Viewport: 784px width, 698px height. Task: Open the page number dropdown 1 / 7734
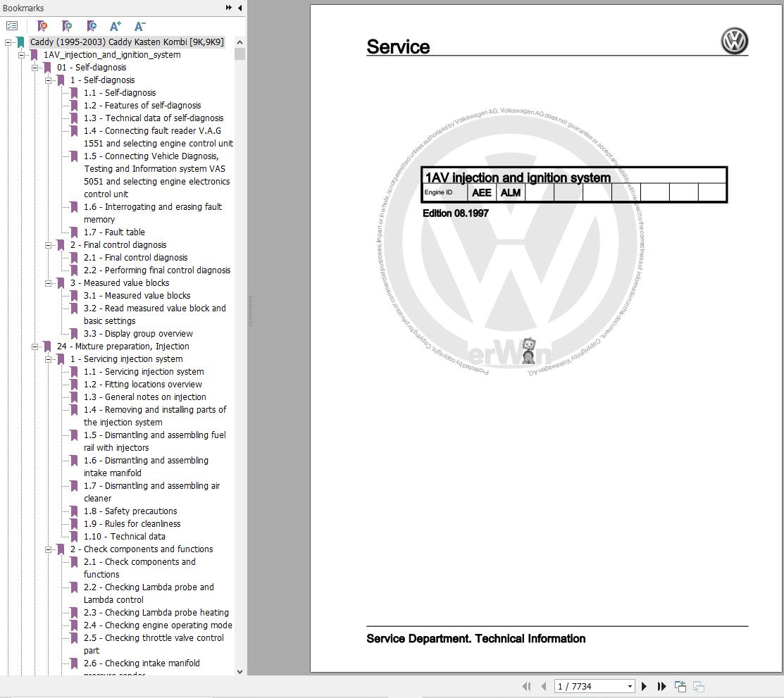pyautogui.click(x=630, y=687)
